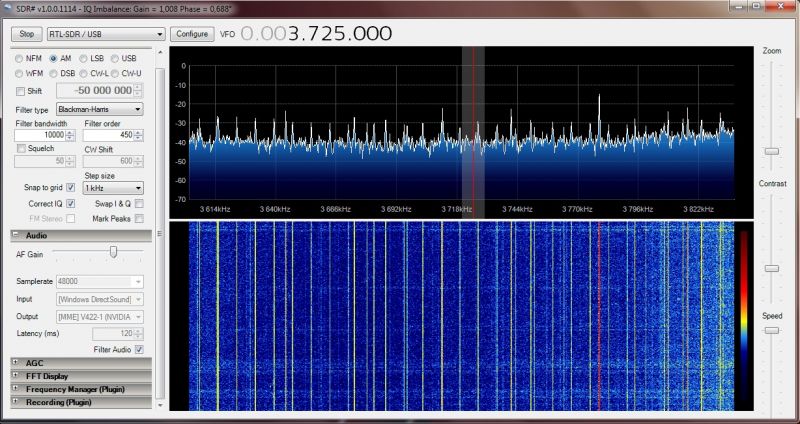
Task: Collapse the Audio panel
Action: 16,235
